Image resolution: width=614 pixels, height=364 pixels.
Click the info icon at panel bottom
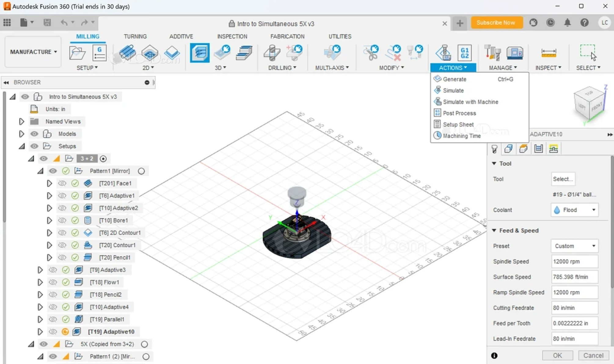tap(494, 355)
